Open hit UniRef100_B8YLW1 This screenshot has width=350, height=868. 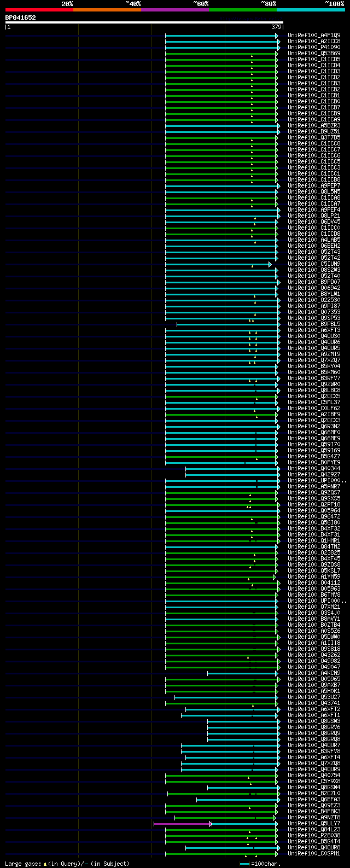coord(314,294)
